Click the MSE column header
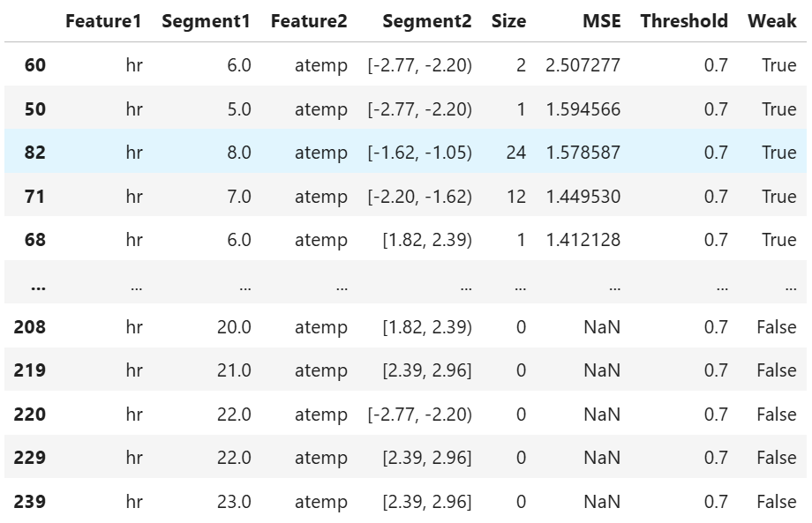 point(601,21)
